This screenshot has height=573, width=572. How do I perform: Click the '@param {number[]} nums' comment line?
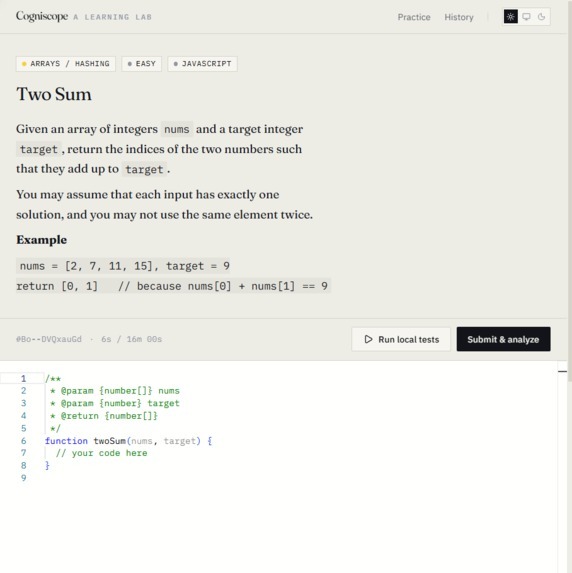click(x=114, y=391)
